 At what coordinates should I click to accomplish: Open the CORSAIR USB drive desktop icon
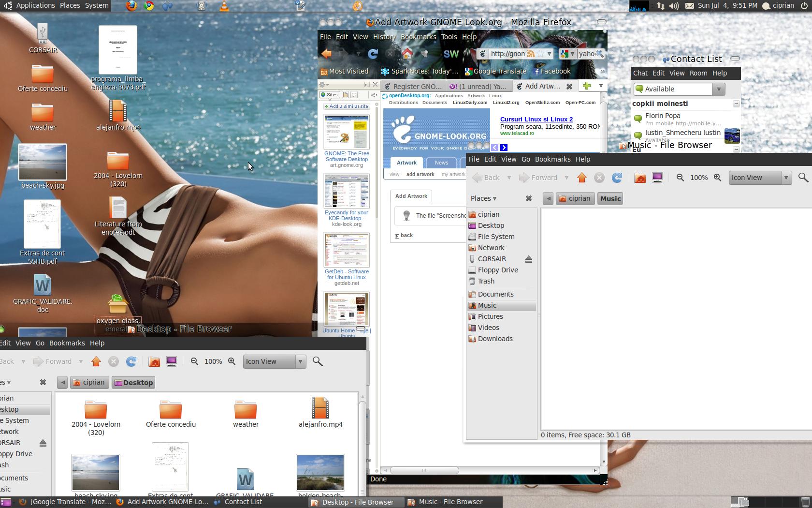(43, 38)
